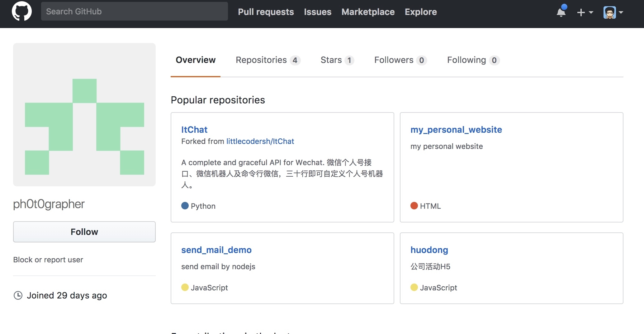Click ItChat's 'A complete and graceful API' description
Screen dimensions: 644x334
282,174
